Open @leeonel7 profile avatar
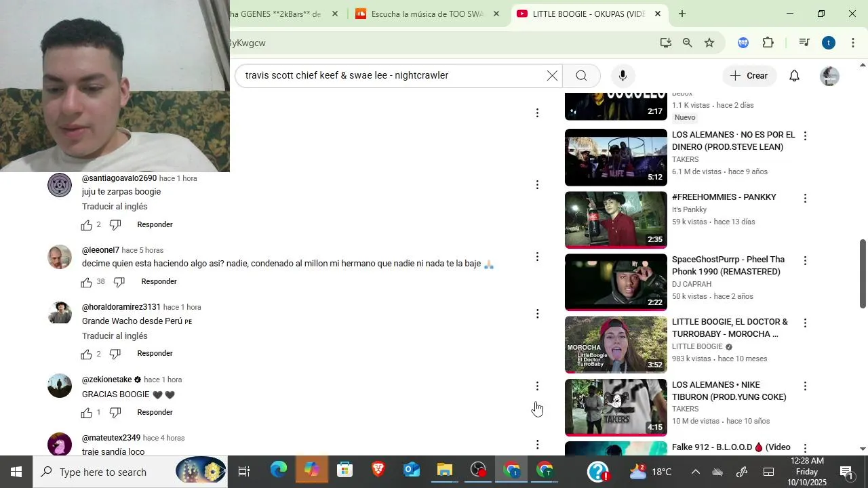The width and height of the screenshot is (868, 488). click(60, 257)
